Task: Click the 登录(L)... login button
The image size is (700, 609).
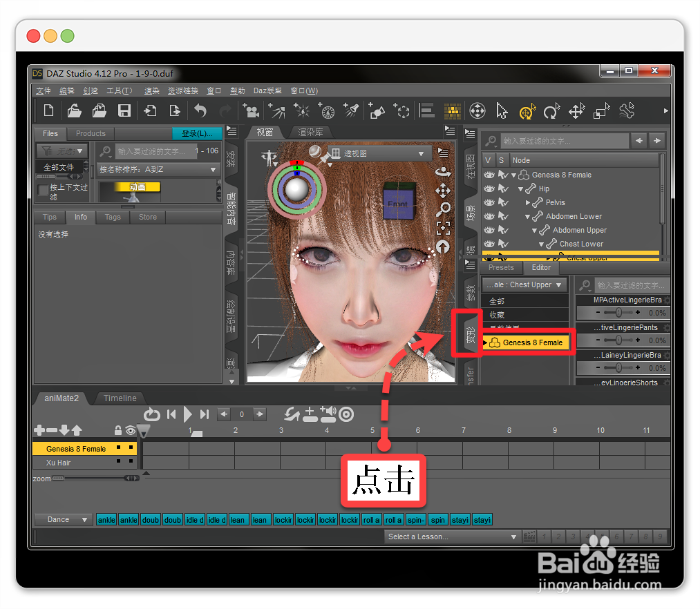Action: point(197,133)
